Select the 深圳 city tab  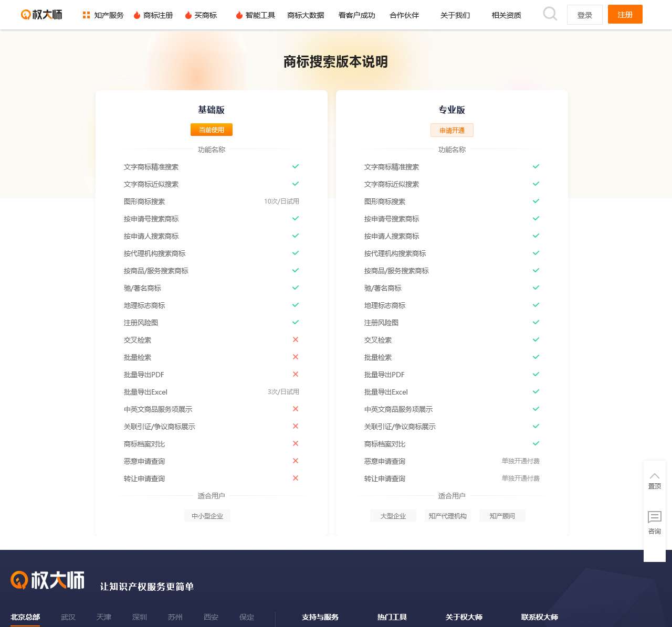tap(140, 617)
